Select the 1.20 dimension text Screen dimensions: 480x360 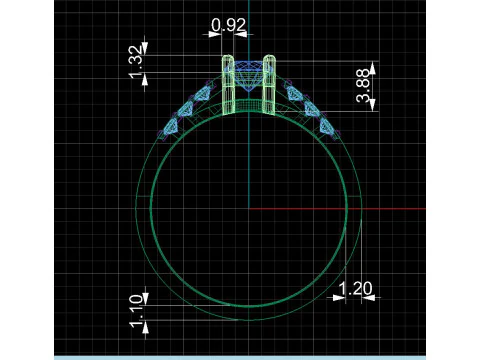[x=355, y=288]
